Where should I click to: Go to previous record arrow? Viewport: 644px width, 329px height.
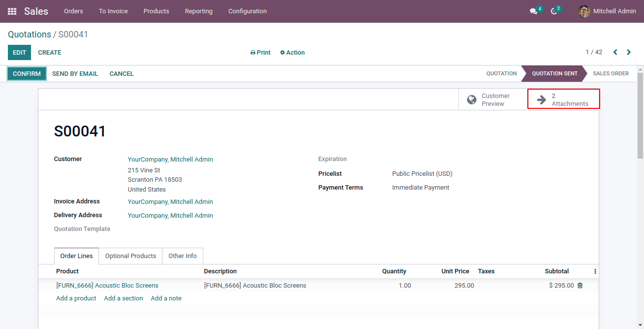click(x=615, y=52)
